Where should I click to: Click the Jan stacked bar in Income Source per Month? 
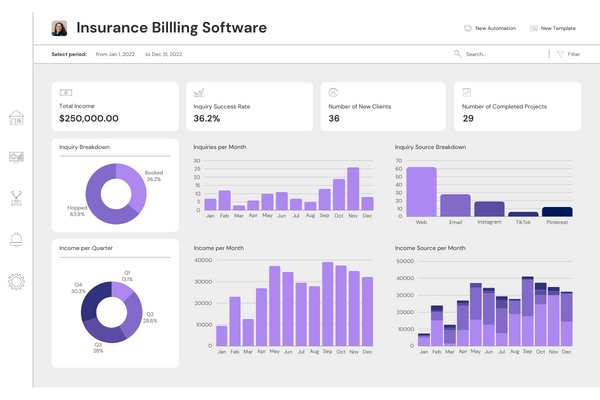click(x=424, y=340)
